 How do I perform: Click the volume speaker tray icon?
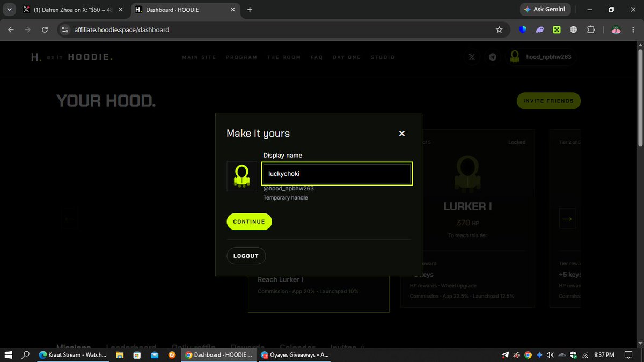(x=551, y=355)
